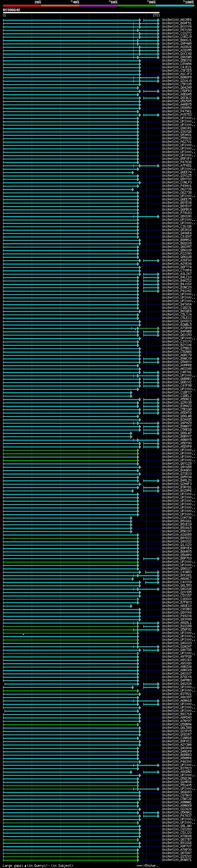Select the UniRef100_P49401 label

coord(177,186)
